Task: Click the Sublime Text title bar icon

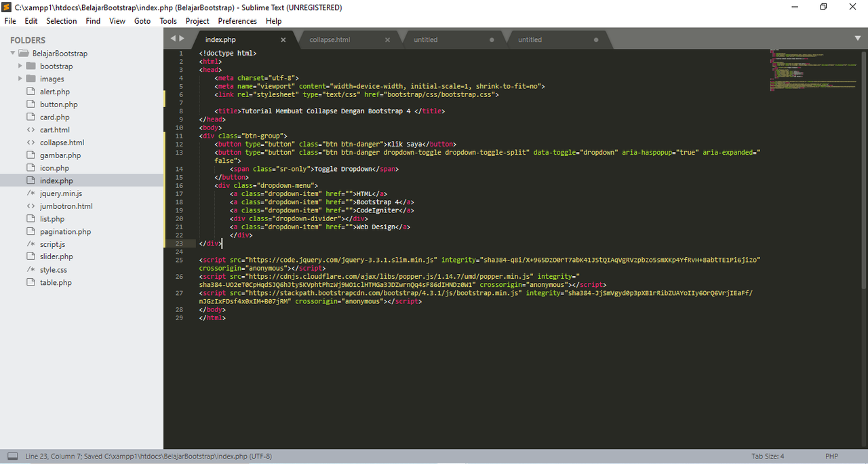Action: click(7, 7)
